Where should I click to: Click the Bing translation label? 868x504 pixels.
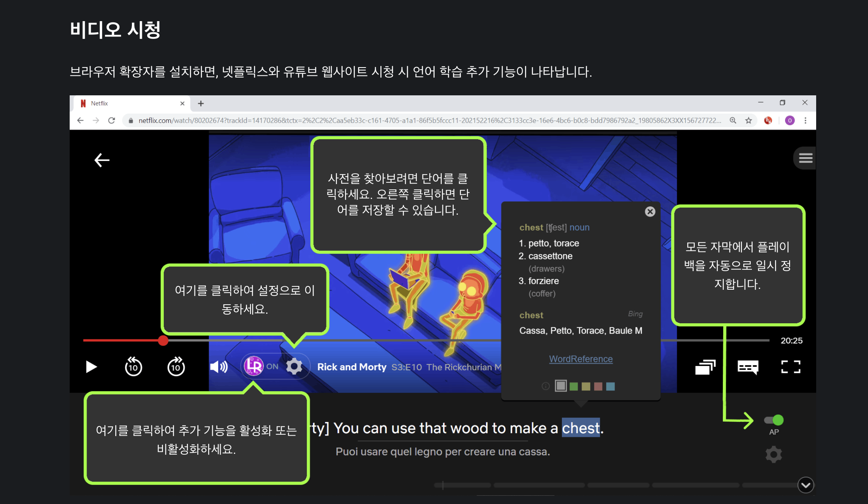[635, 314]
